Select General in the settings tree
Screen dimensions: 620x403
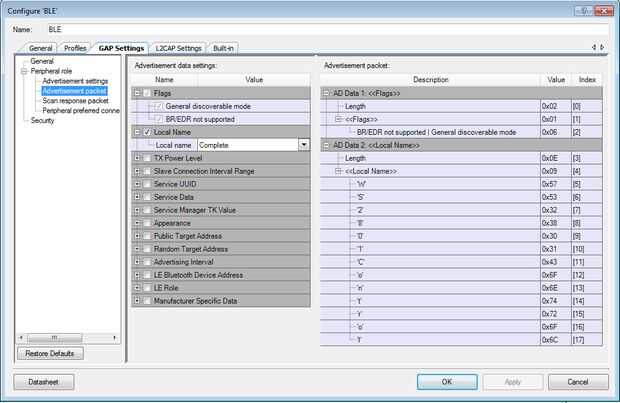(42, 61)
